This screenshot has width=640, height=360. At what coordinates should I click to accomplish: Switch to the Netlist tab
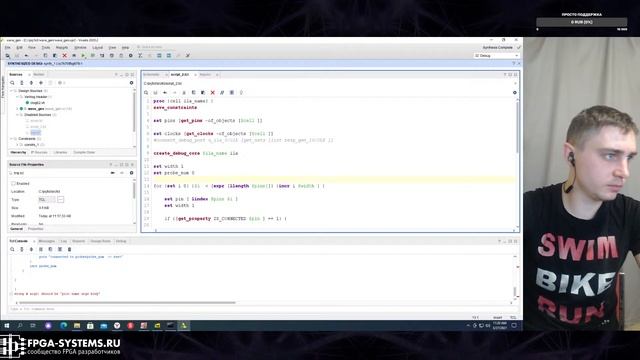tap(39, 75)
